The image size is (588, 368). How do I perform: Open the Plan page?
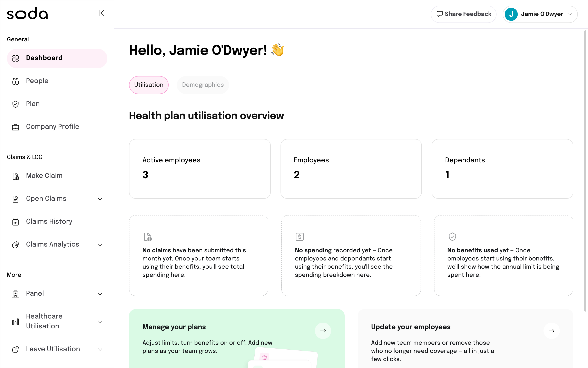coord(57,104)
